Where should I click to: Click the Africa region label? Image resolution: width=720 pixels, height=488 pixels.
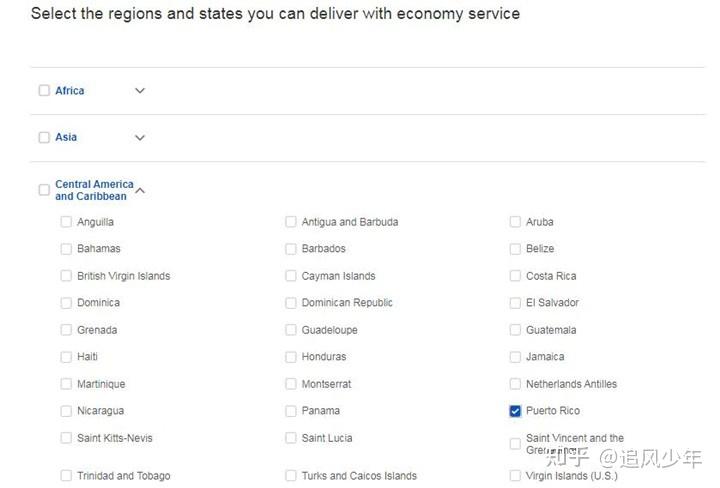[70, 91]
